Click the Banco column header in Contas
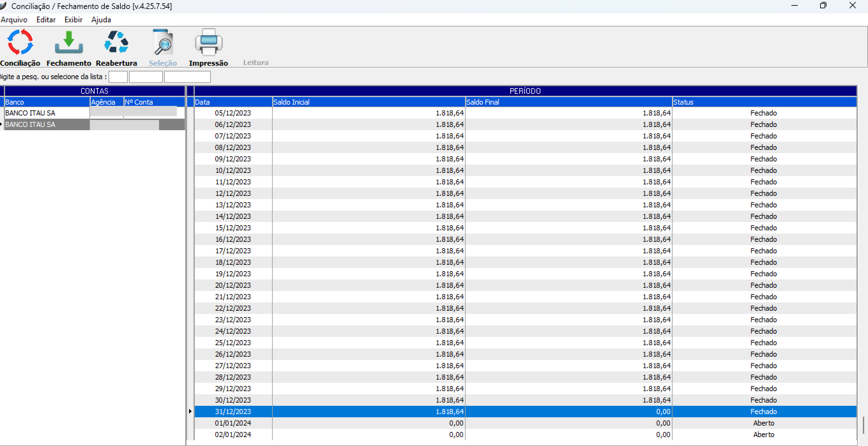This screenshot has width=868, height=446. pos(47,102)
